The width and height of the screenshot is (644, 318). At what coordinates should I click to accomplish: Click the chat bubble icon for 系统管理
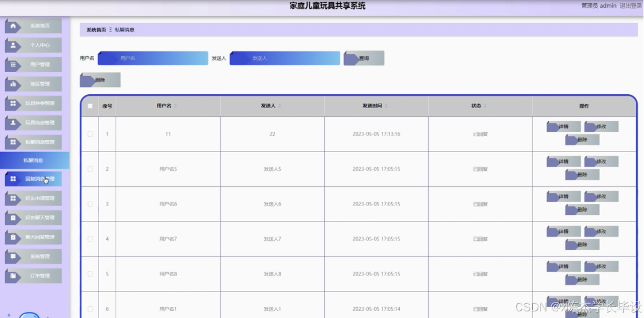13,256
